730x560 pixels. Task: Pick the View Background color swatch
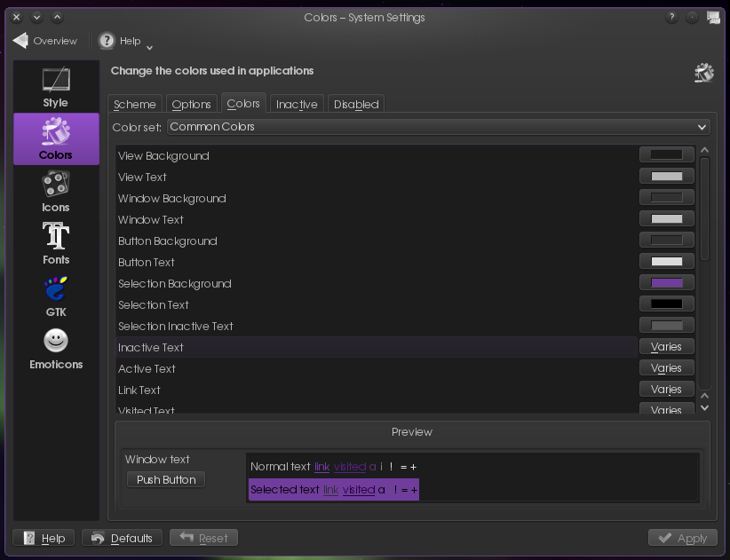pos(667,155)
